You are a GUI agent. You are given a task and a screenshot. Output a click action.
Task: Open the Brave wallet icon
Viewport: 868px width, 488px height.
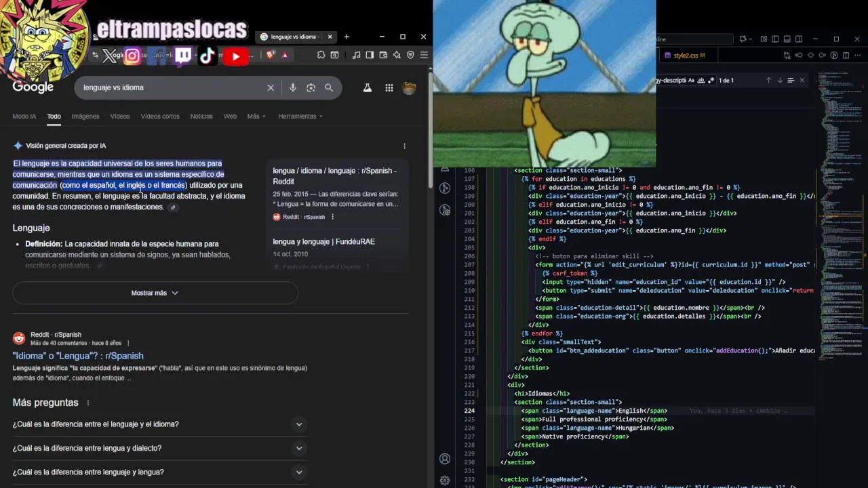(383, 55)
